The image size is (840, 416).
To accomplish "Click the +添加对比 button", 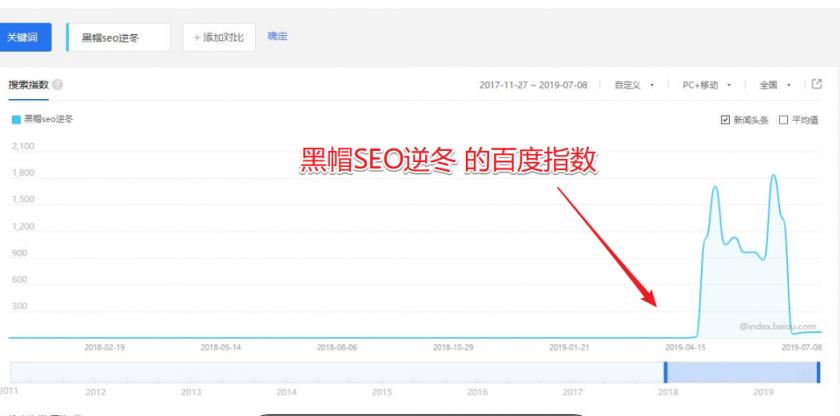I will 218,37.
